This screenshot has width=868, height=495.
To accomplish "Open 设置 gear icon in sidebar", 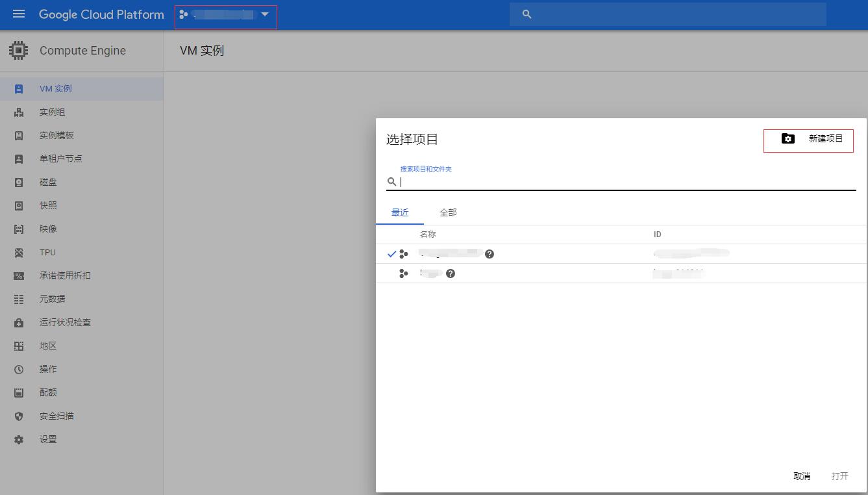I will [19, 440].
